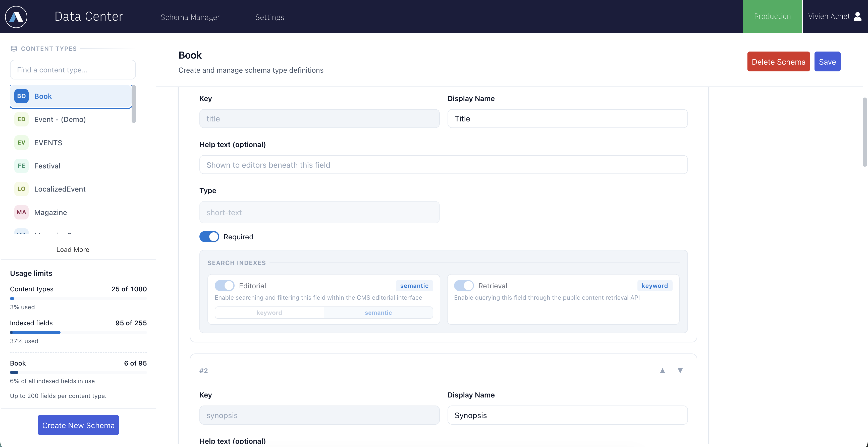Toggle the Retrieval search index switch
868x447 pixels.
point(464,286)
